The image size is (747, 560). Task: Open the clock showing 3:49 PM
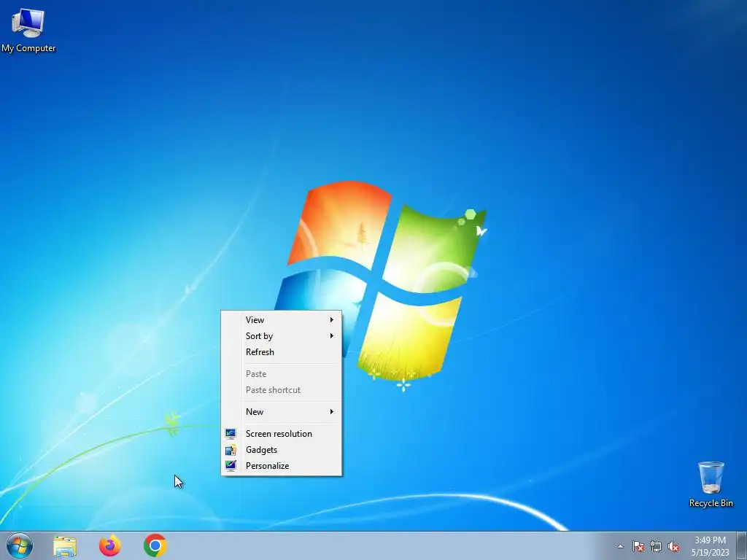710,546
